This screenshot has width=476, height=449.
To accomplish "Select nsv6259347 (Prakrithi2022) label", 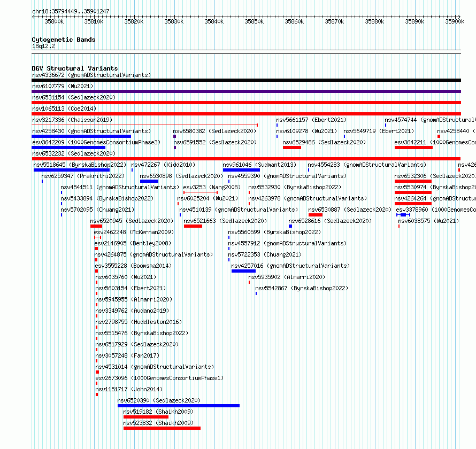I will coord(83,176).
